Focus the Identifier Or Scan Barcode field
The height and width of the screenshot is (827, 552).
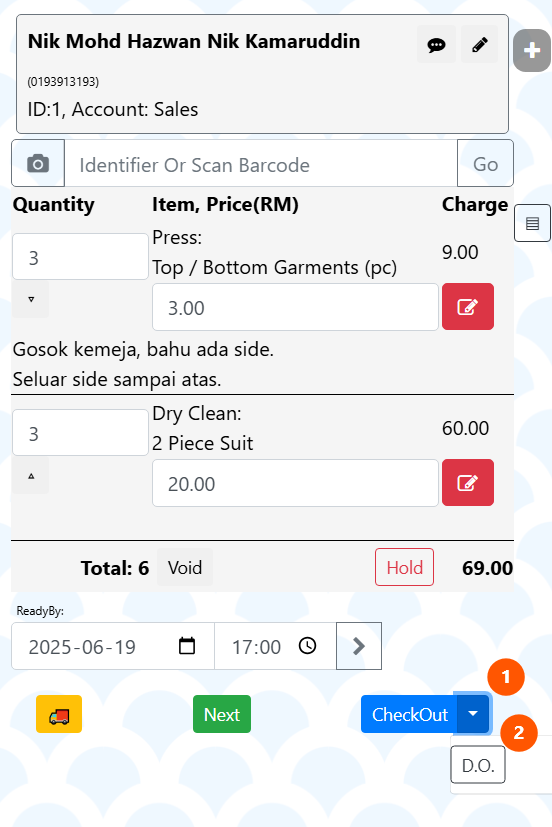[261, 163]
